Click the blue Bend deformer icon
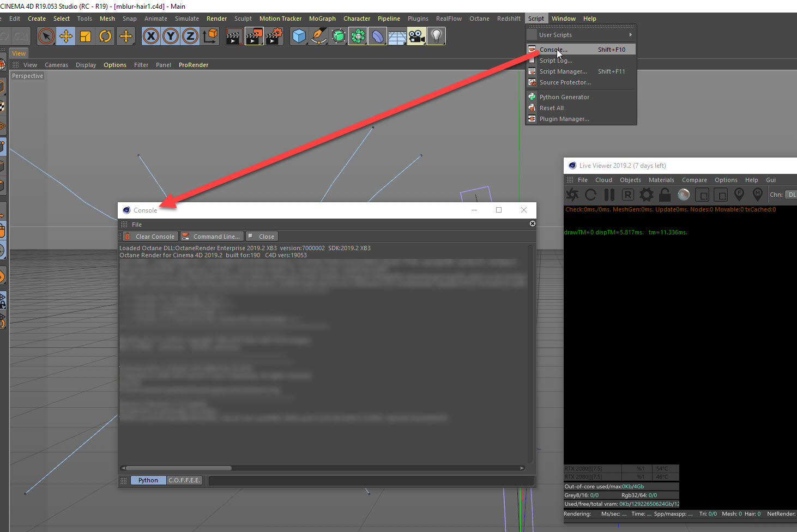The height and width of the screenshot is (532, 797). point(377,37)
